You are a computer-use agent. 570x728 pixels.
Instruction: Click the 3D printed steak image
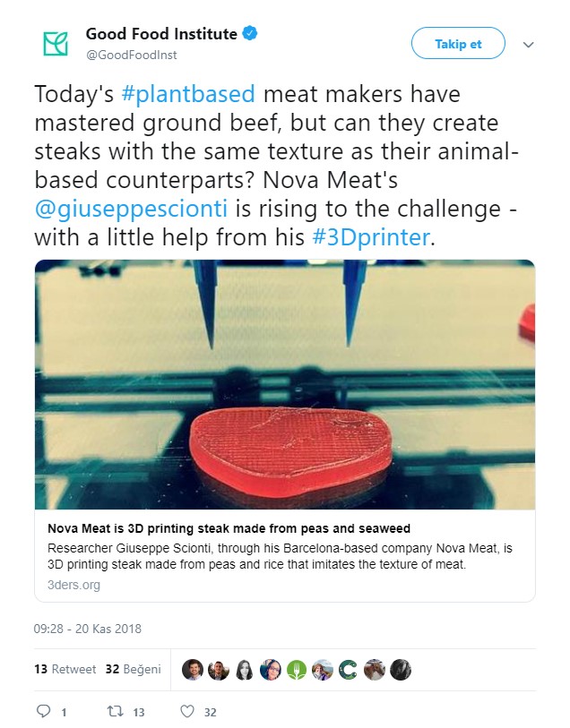pyautogui.click(x=285, y=385)
